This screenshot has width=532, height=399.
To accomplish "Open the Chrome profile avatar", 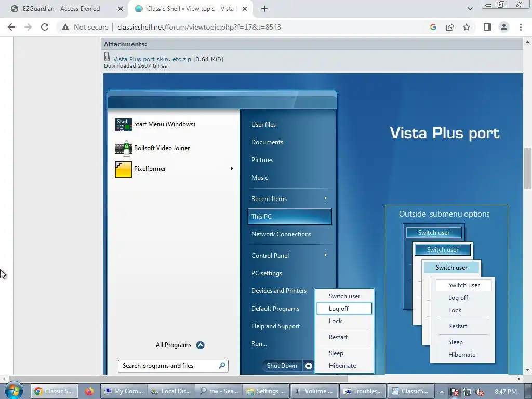I will [504, 27].
